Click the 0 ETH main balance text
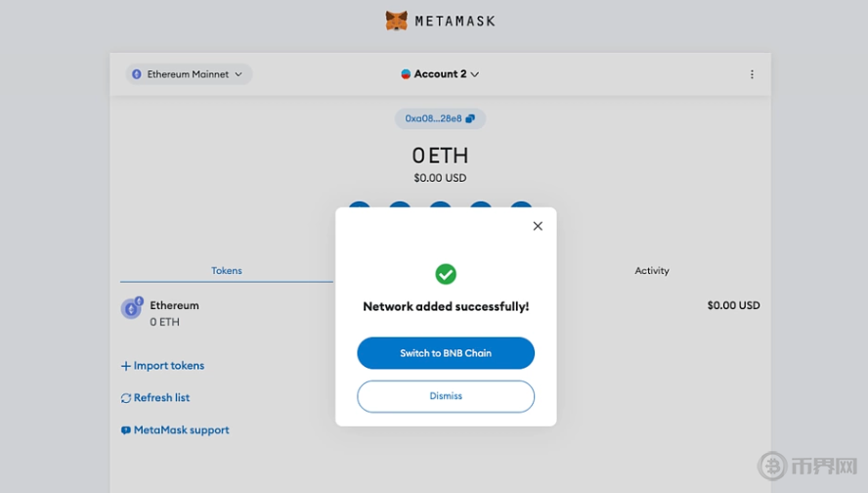Viewport: 868px width, 493px height. pyautogui.click(x=440, y=156)
